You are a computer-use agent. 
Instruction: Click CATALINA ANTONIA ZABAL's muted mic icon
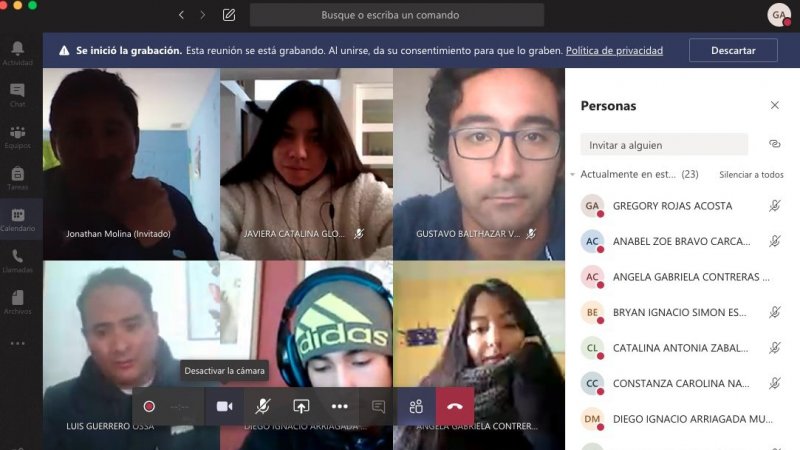pyautogui.click(x=774, y=347)
